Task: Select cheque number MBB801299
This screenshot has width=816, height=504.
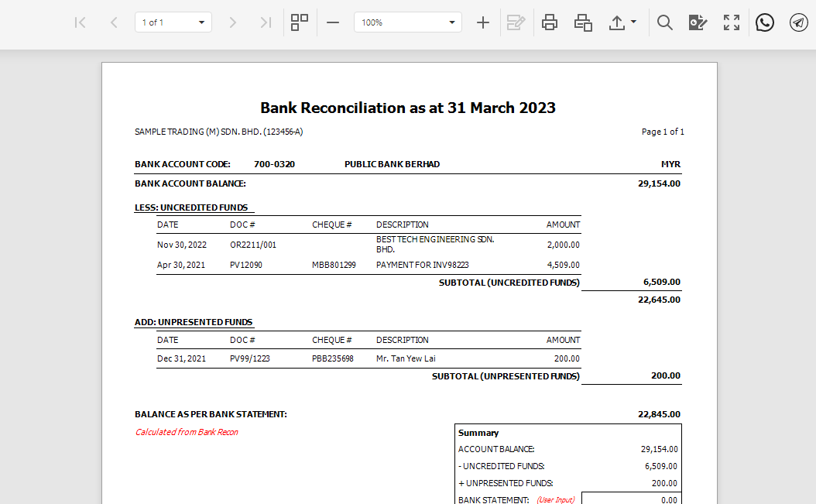Action: [x=334, y=265]
